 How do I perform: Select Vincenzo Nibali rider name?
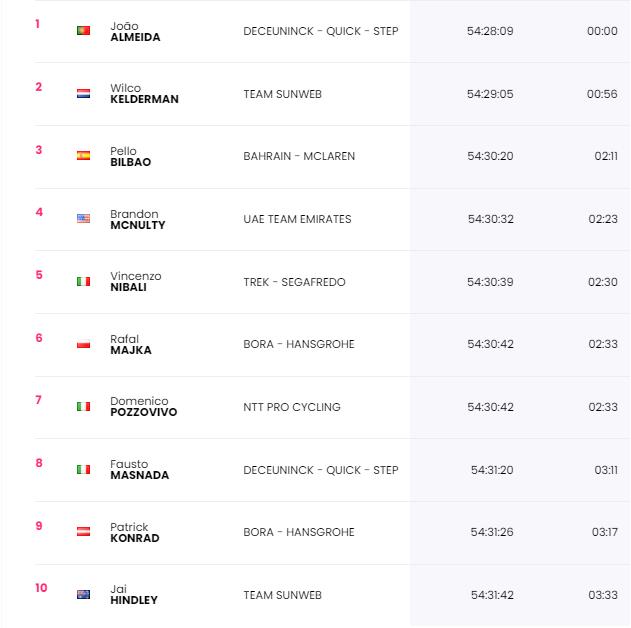tap(136, 281)
